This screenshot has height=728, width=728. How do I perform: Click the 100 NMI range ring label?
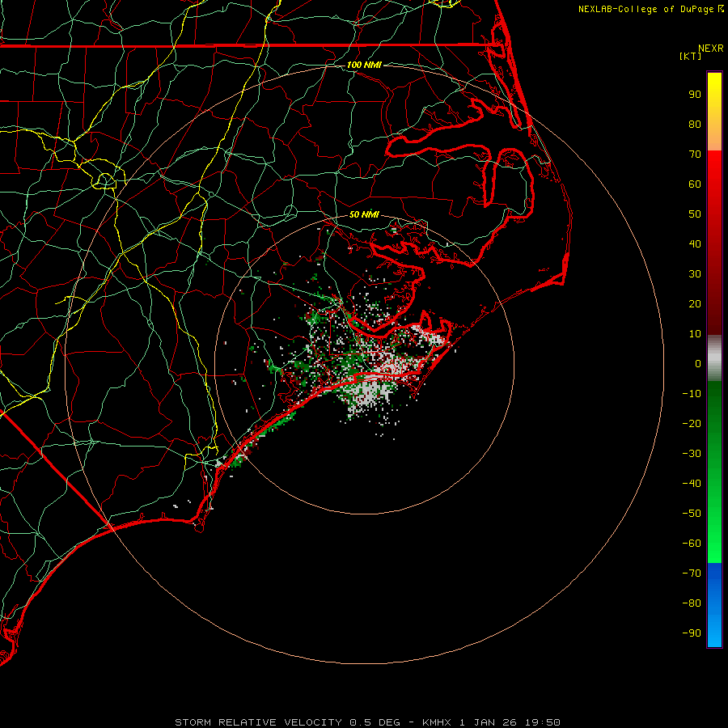pos(364,65)
